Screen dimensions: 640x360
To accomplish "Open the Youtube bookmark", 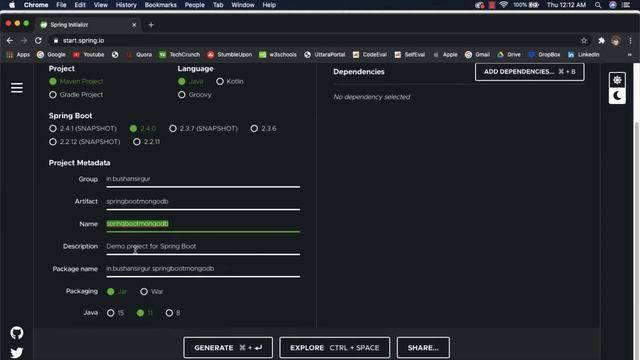I will (89, 55).
